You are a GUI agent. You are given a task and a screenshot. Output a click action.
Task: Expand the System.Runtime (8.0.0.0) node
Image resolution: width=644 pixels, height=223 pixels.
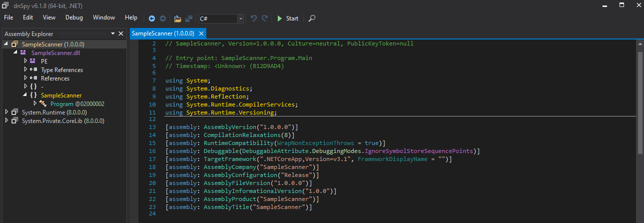6,112
